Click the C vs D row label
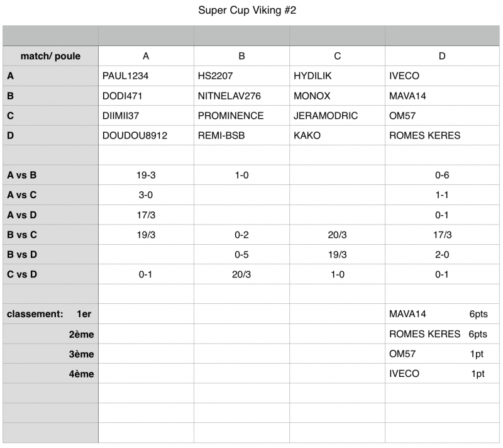This screenshot has height=448, width=503. click(x=51, y=274)
